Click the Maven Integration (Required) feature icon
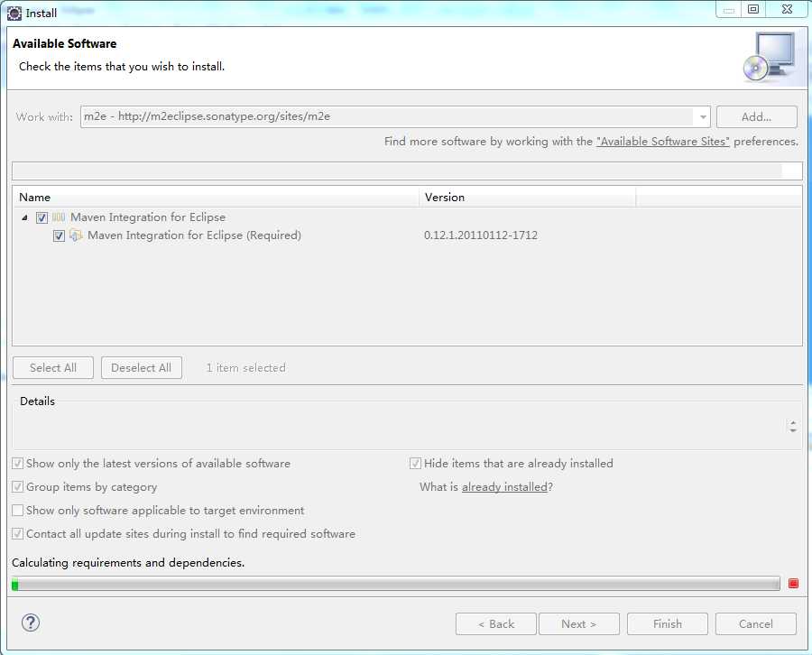Image resolution: width=812 pixels, height=655 pixels. 76,235
